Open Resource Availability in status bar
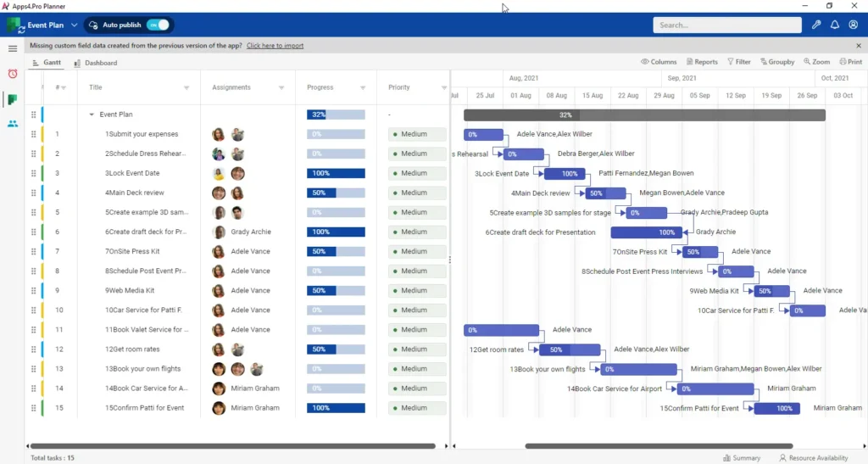Viewport: 868px width, 464px height. point(813,458)
